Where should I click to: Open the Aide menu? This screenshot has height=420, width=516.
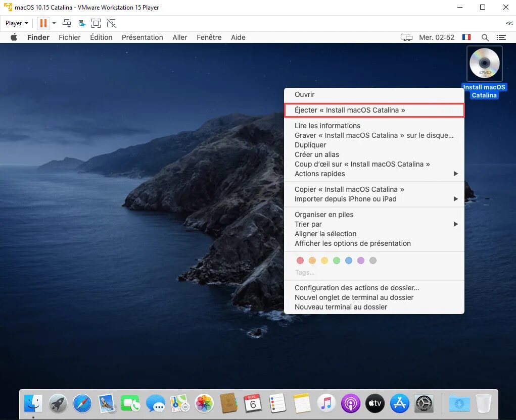pos(238,37)
